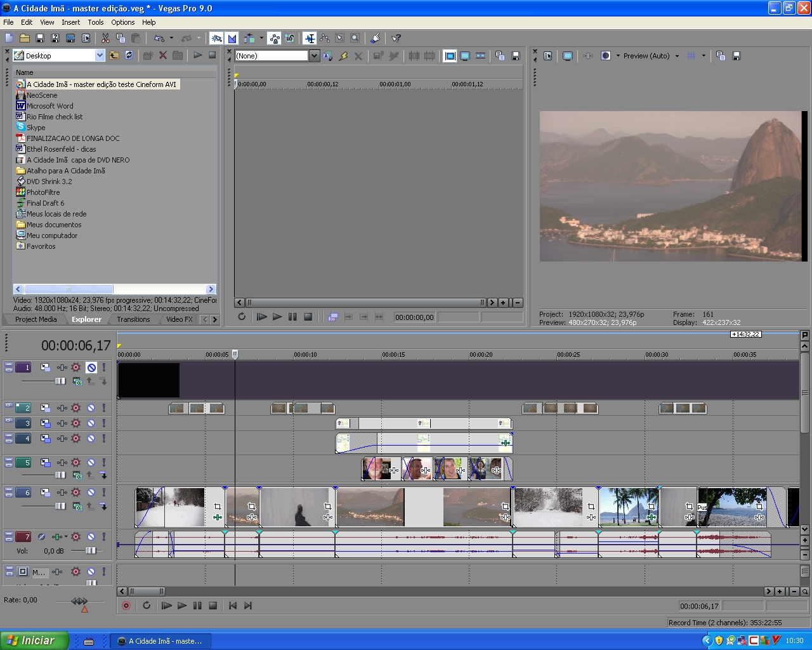Switch to the Project Media tab

[36, 319]
